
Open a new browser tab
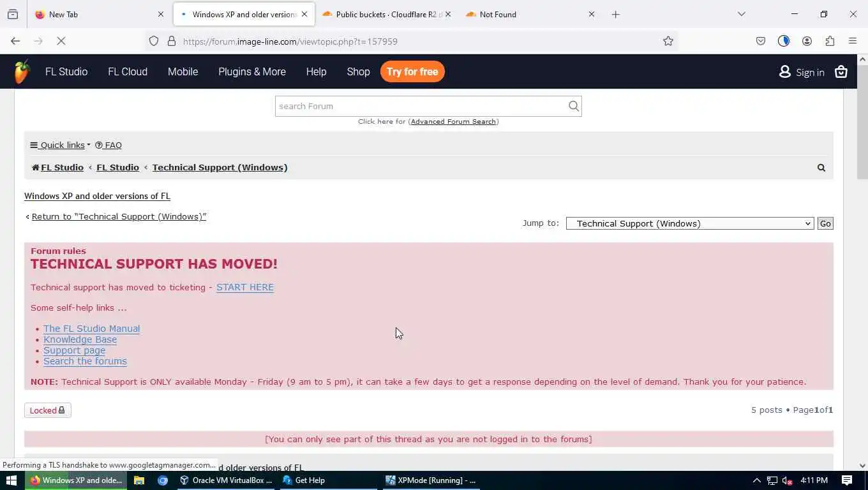tap(616, 14)
